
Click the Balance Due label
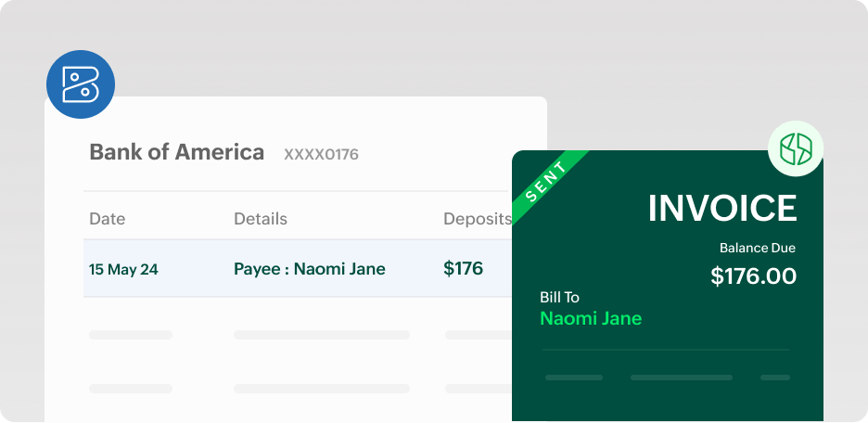tap(758, 248)
